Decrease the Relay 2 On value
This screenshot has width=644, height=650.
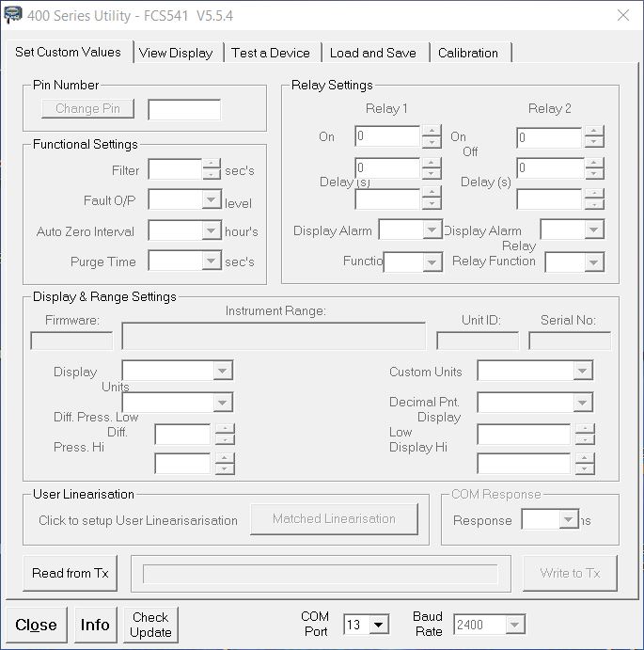(593, 143)
